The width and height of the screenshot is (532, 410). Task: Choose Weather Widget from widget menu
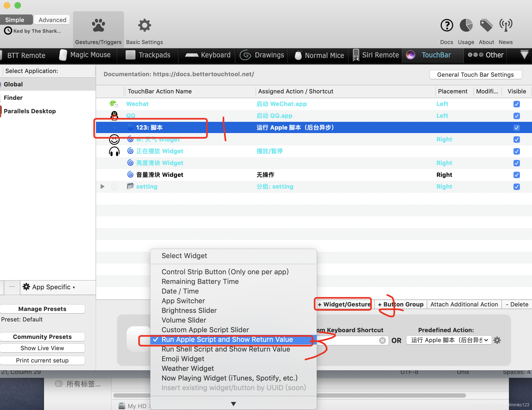[x=188, y=368]
